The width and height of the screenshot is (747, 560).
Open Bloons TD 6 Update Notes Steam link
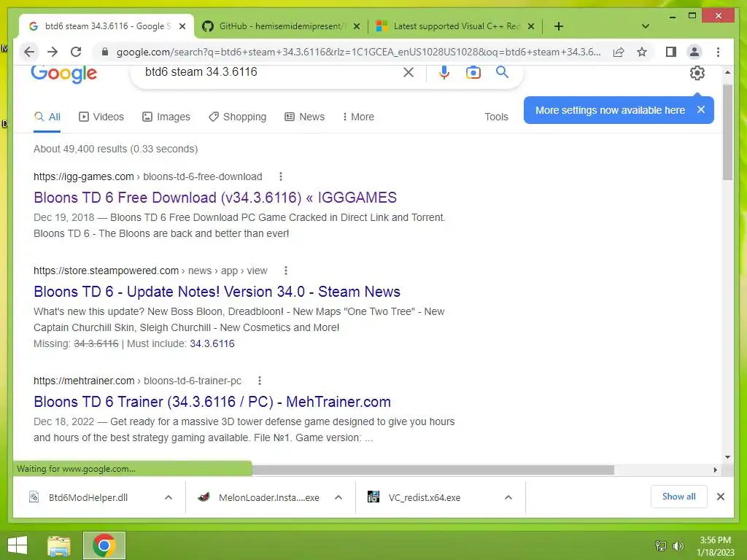click(x=217, y=292)
